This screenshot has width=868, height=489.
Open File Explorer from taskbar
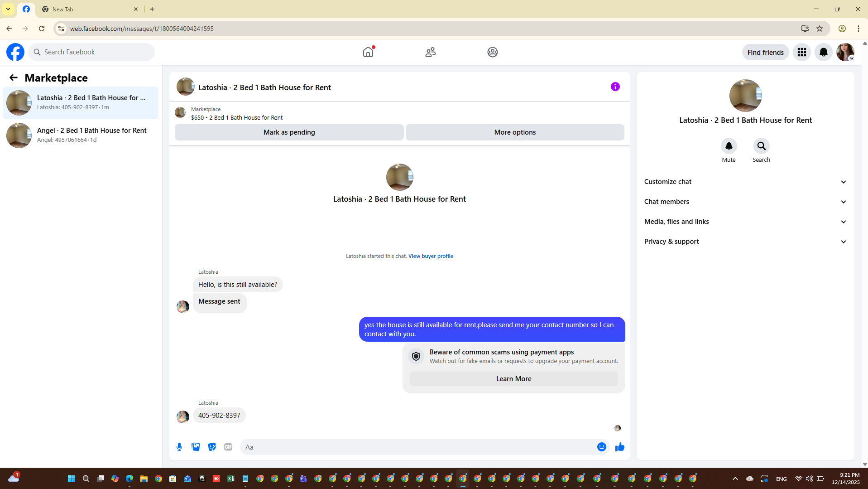click(144, 479)
